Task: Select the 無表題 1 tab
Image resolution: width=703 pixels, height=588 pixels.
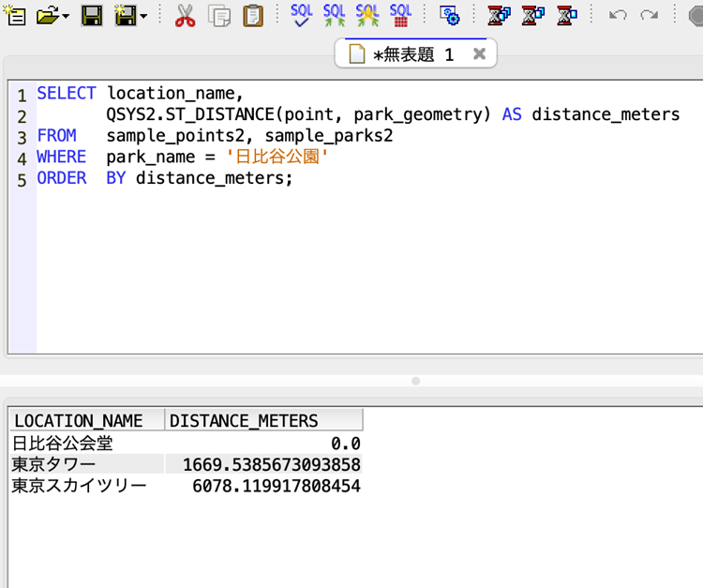Action: point(403,54)
